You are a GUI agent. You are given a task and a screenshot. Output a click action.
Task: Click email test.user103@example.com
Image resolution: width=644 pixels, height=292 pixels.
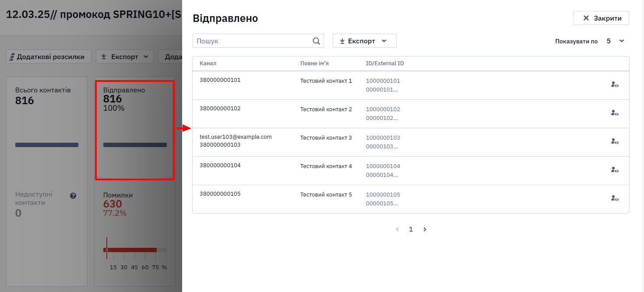click(x=236, y=137)
